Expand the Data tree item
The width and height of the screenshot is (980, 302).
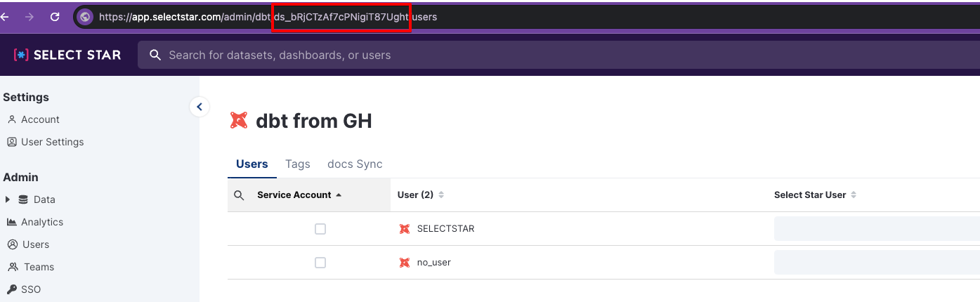pyautogui.click(x=8, y=199)
